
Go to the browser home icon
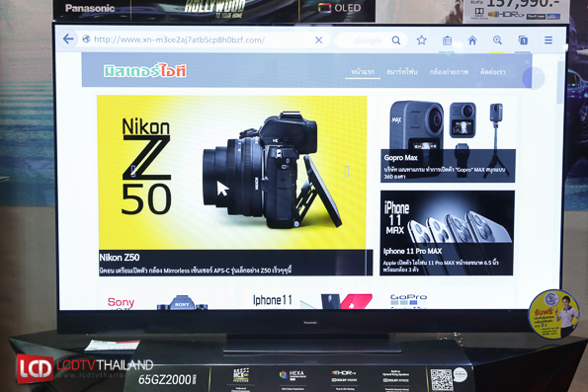472,40
